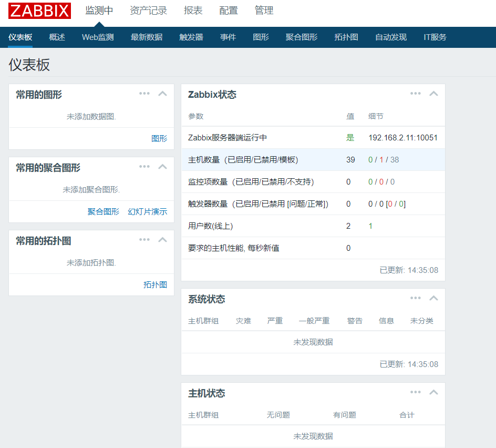This screenshot has height=448, width=496.
Task: Open the 事件 tab
Action: pyautogui.click(x=228, y=37)
